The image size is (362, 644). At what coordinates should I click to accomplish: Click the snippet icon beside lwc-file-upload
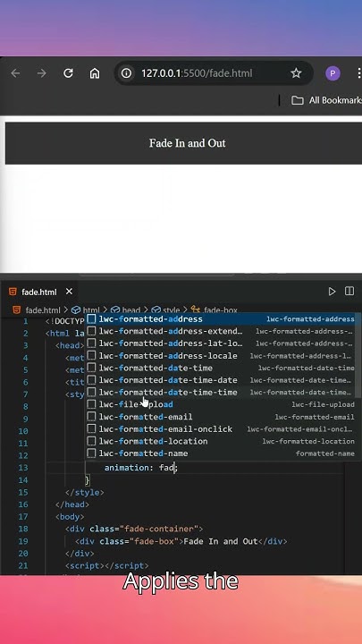point(91,404)
